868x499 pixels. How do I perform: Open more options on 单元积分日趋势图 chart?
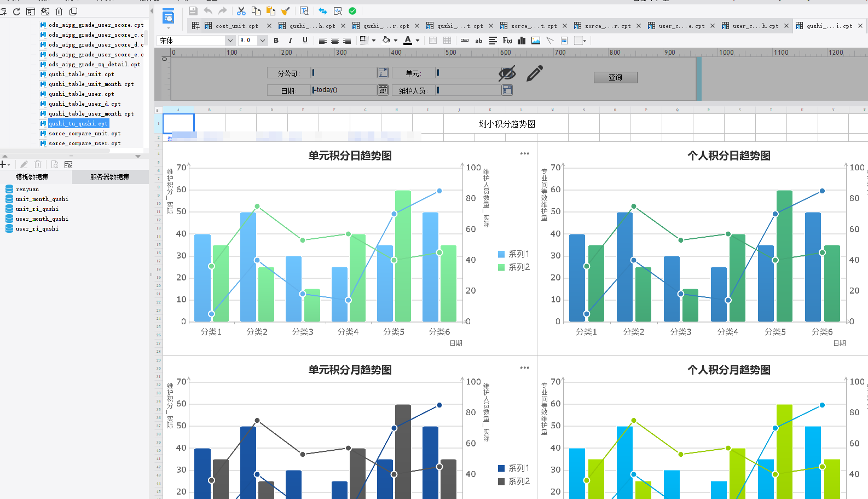[x=525, y=153]
